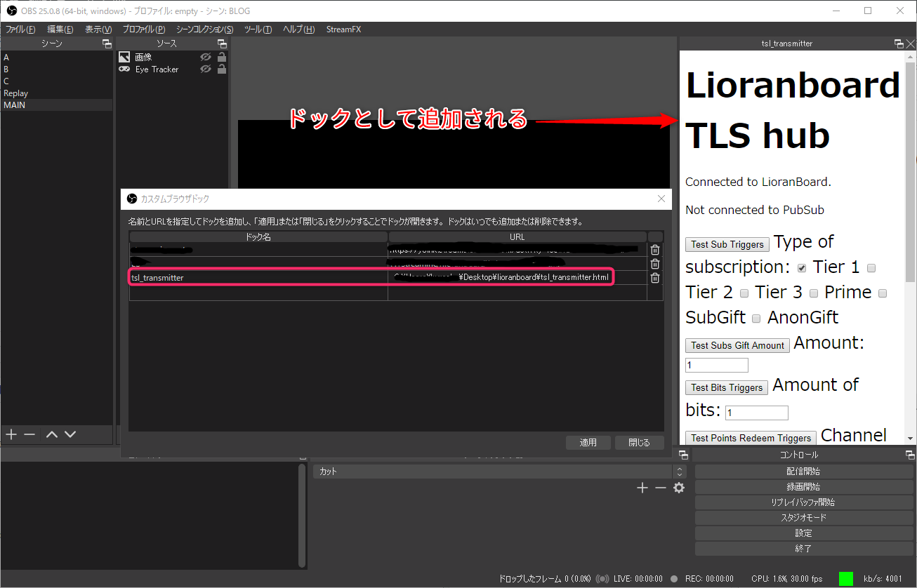This screenshot has height=588, width=917.
Task: Enable スタジオモード studio mode
Action: (804, 518)
